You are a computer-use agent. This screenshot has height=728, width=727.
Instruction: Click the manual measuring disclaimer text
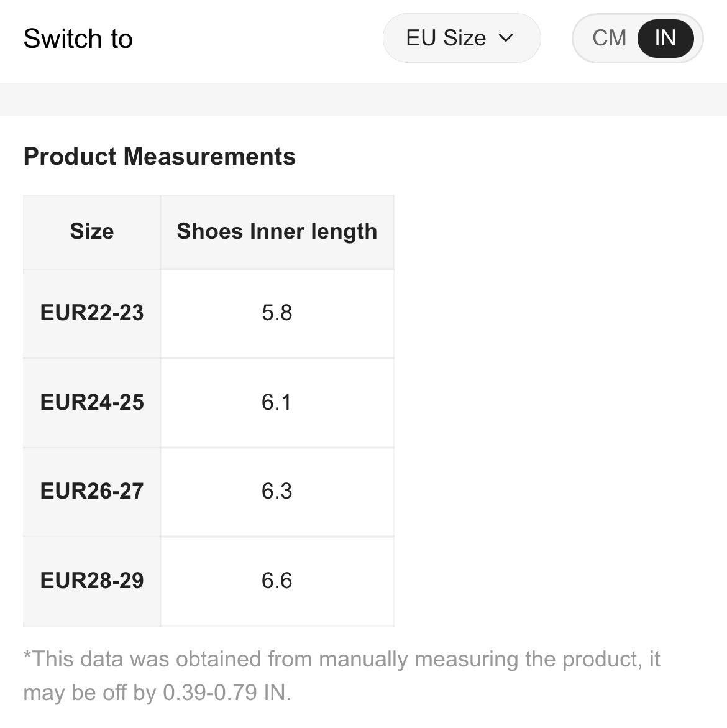click(x=341, y=659)
